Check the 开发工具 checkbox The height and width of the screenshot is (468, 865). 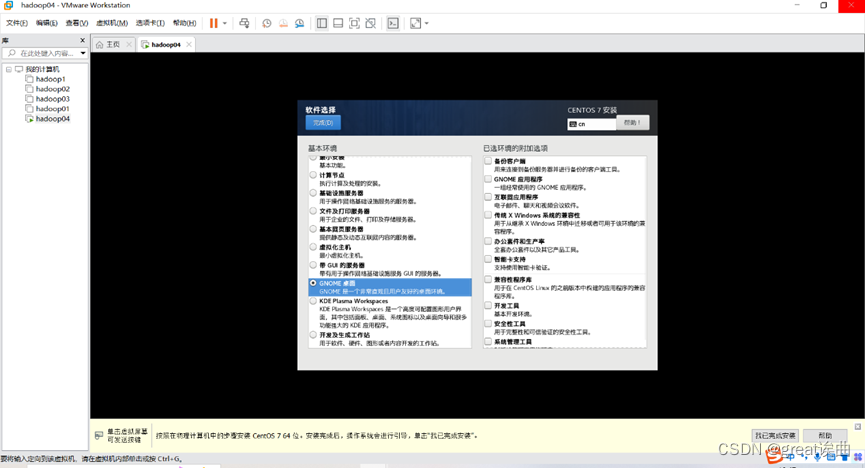click(x=488, y=305)
